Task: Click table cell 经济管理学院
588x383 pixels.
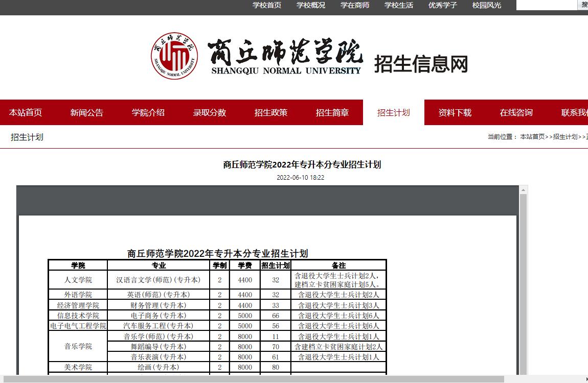Action: [78, 305]
